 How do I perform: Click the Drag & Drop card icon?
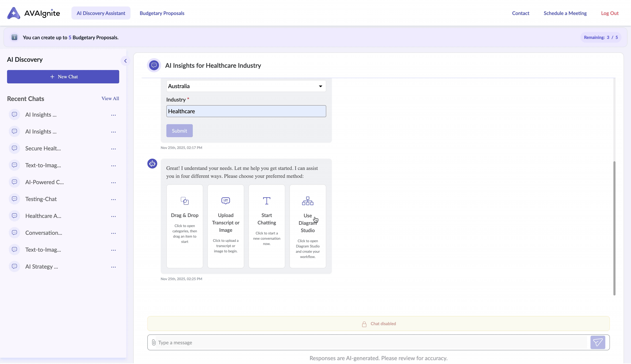click(185, 201)
